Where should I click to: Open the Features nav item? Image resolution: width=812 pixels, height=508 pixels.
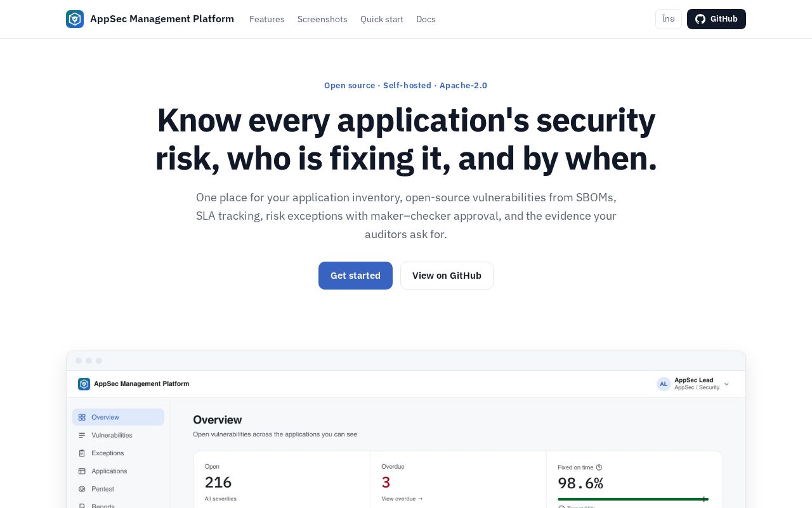[267, 19]
